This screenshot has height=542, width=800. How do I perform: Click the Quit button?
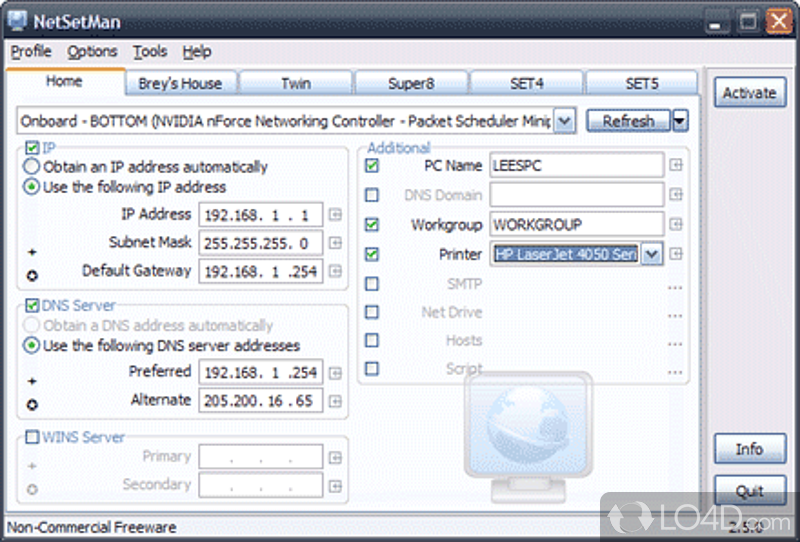(749, 491)
